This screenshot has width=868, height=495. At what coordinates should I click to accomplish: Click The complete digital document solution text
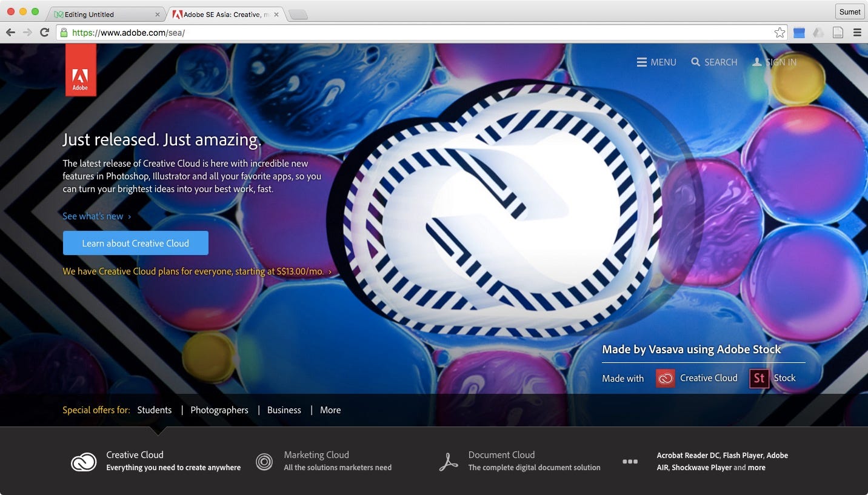click(534, 468)
